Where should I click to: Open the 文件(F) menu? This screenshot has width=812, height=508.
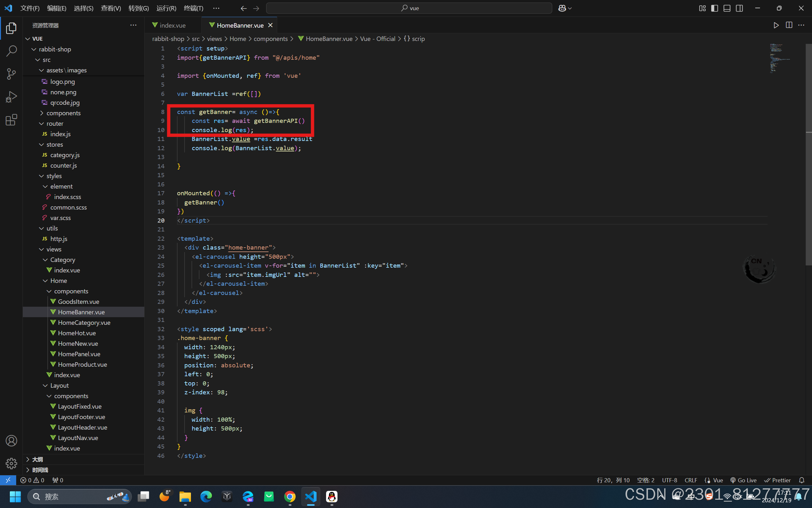coord(30,8)
